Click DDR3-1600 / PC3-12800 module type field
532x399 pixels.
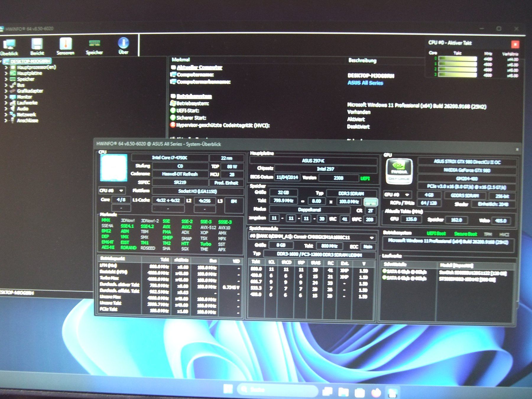pos(319,254)
